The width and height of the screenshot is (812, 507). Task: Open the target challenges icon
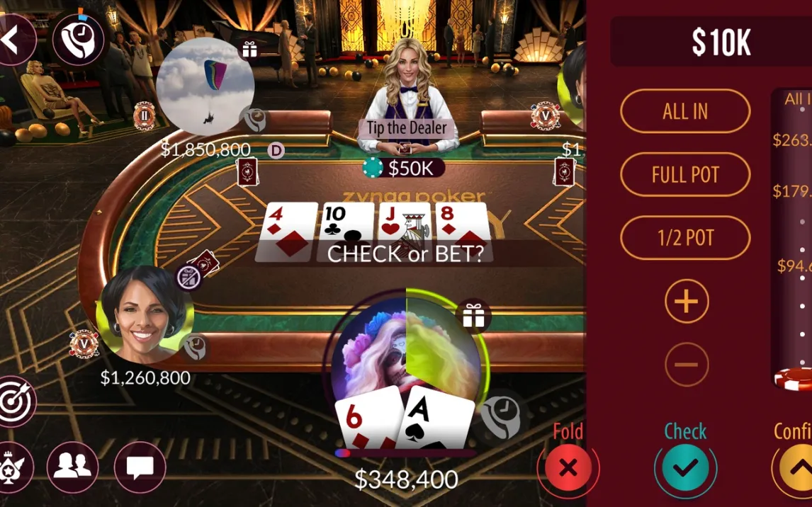14,402
